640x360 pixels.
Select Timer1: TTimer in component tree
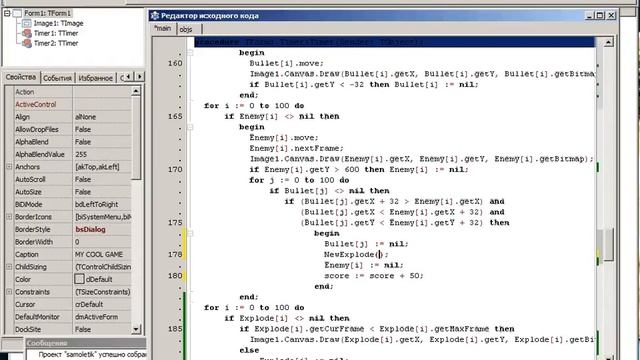coord(56,33)
